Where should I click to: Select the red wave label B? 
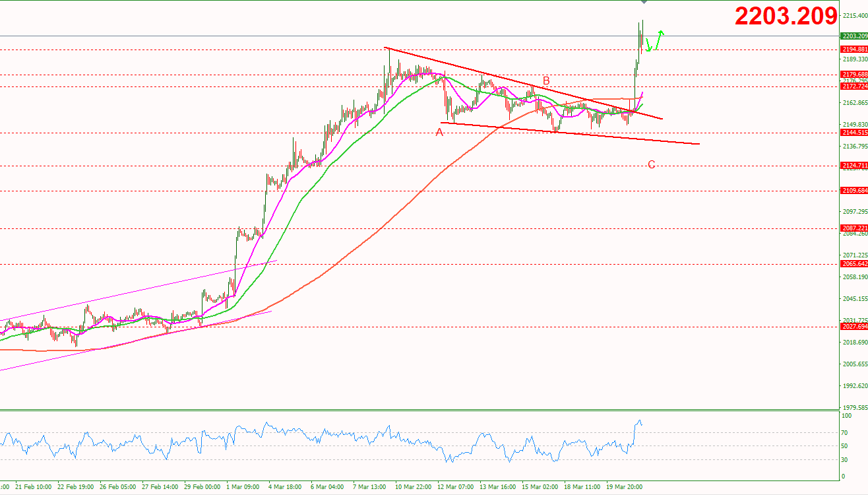point(546,81)
